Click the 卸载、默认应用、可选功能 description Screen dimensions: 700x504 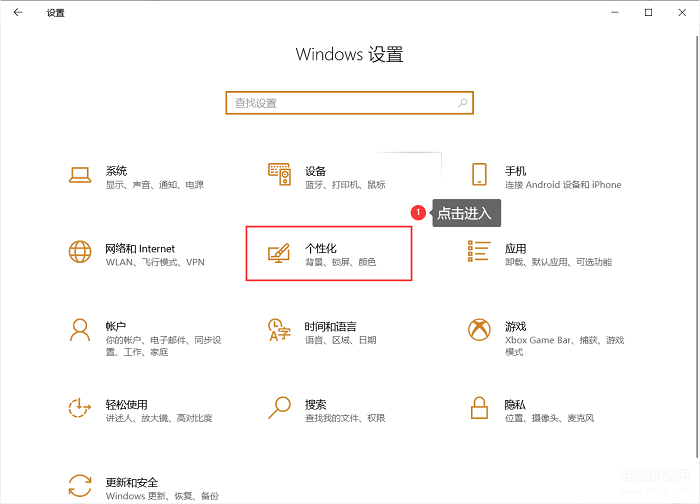pos(558,262)
